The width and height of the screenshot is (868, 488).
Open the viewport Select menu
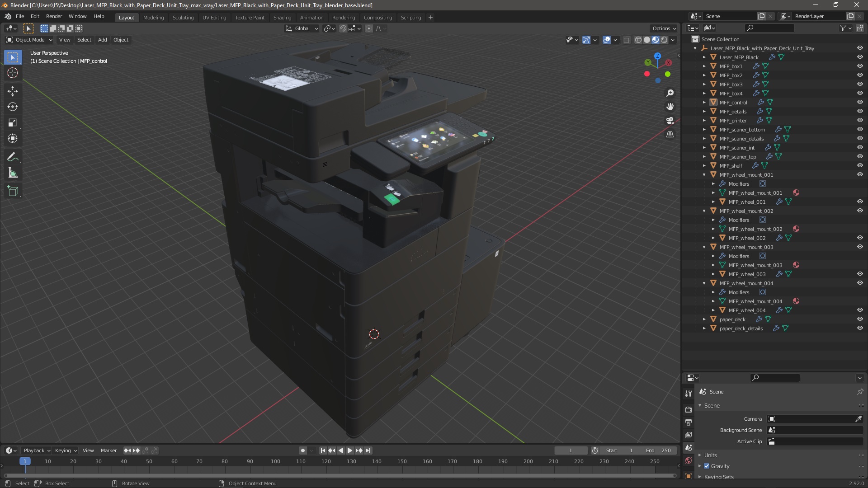click(84, 40)
